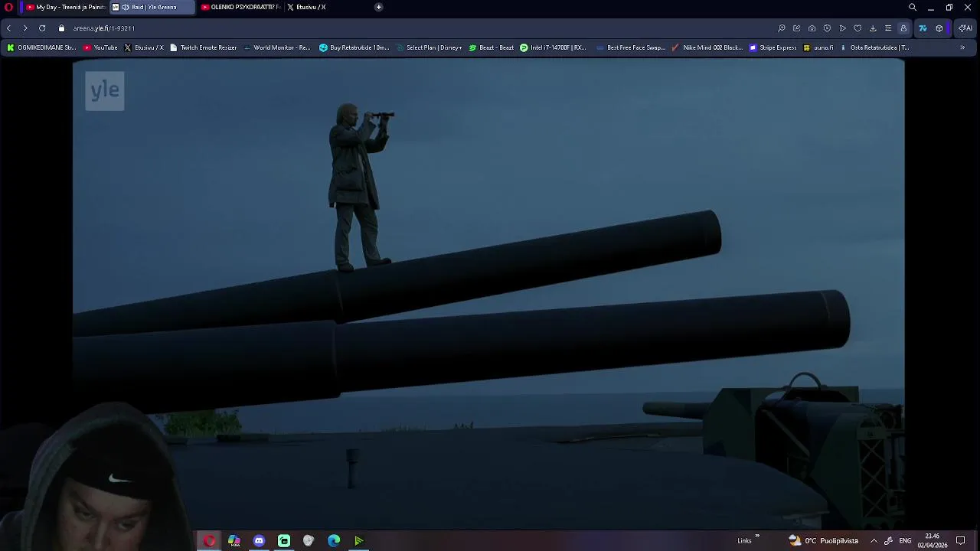This screenshot has height=551, width=980.
Task: Select the Raid | Yle Areena tab
Action: [x=152, y=7]
